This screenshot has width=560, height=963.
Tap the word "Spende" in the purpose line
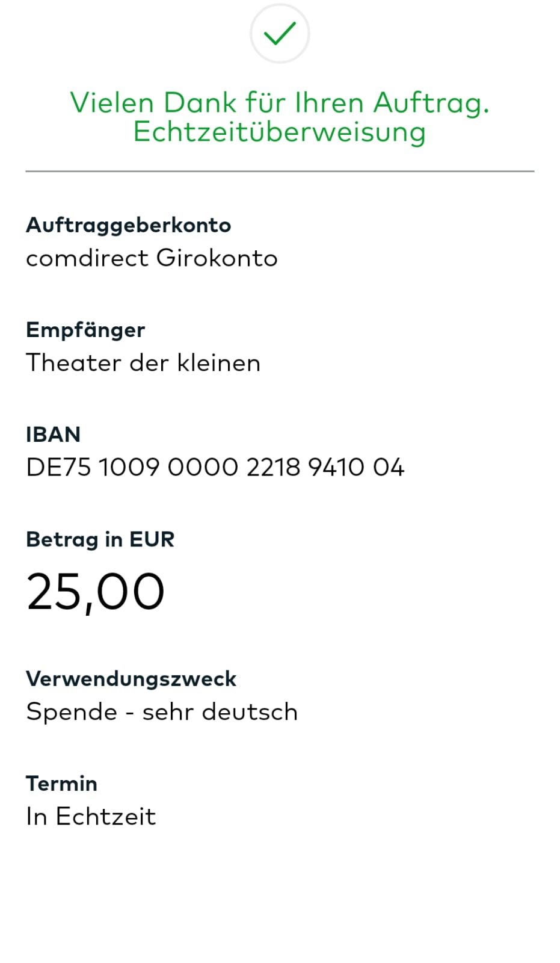point(72,712)
